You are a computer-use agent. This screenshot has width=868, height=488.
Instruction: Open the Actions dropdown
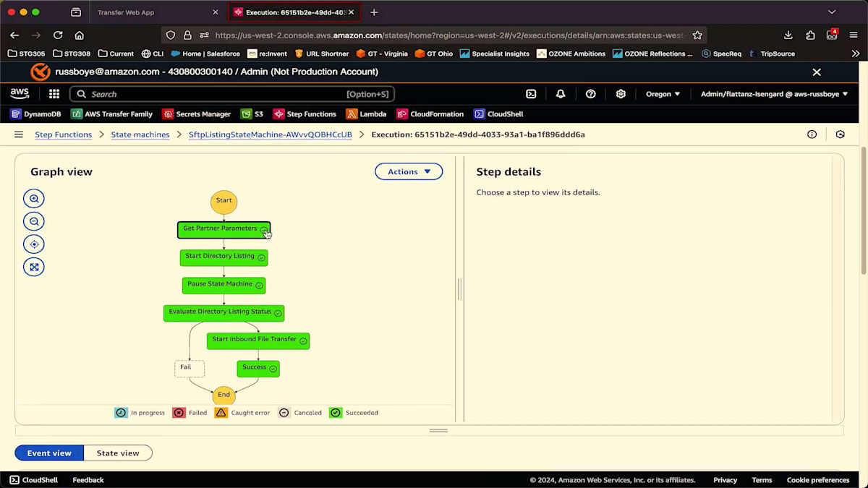(x=409, y=171)
